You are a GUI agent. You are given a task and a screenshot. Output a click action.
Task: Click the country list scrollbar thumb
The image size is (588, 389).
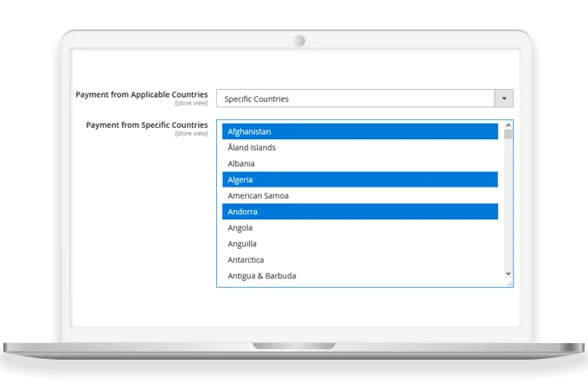coord(508,135)
